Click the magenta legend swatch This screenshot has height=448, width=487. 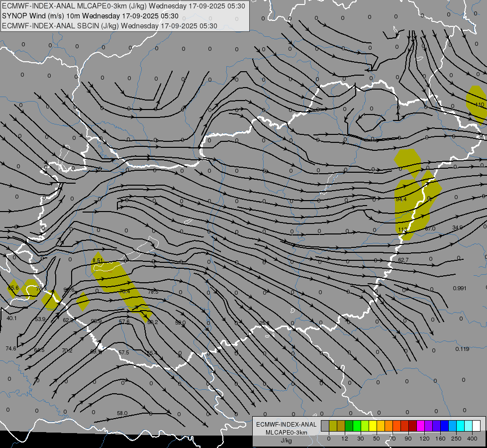coord(420,426)
